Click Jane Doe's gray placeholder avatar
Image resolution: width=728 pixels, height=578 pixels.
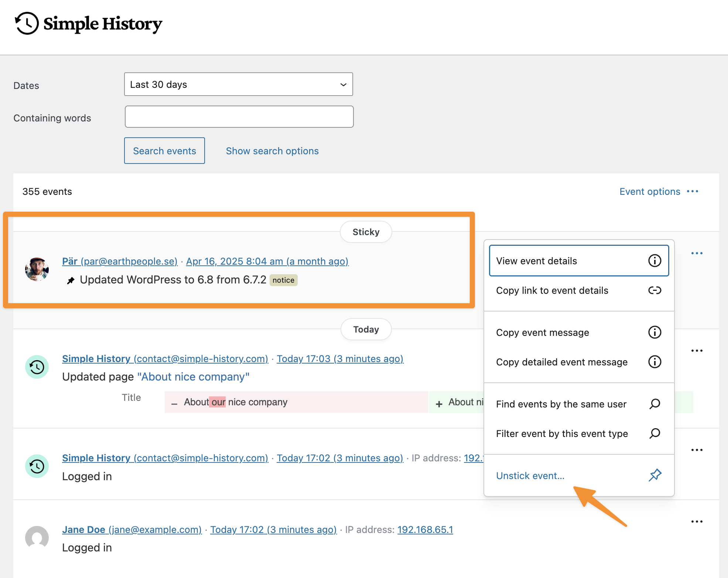37,537
